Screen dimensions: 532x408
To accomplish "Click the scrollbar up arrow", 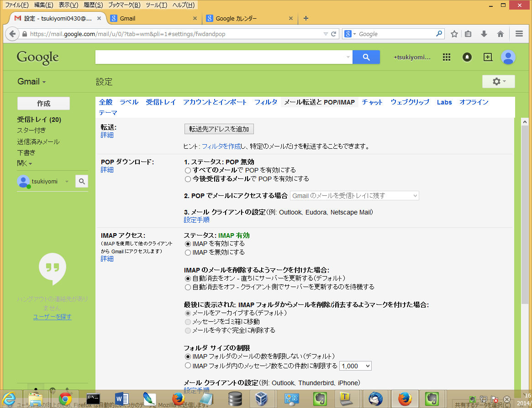I will (x=525, y=122).
